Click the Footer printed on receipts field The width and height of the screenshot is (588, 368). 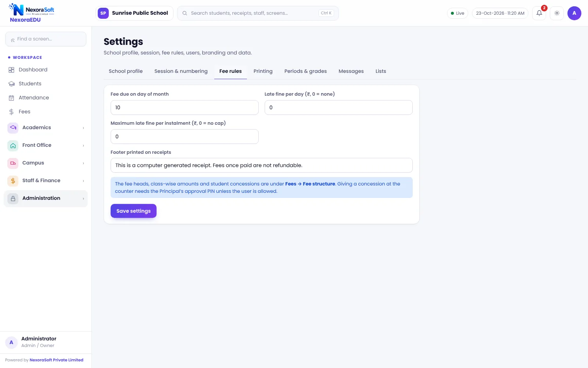(262, 165)
